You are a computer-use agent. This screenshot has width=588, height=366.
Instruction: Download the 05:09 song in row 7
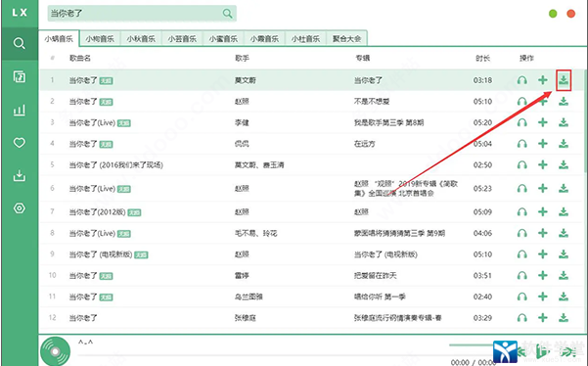click(x=564, y=212)
